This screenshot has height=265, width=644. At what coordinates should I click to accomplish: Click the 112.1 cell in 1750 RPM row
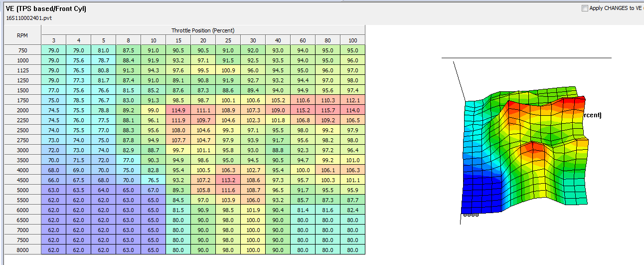[352, 100]
